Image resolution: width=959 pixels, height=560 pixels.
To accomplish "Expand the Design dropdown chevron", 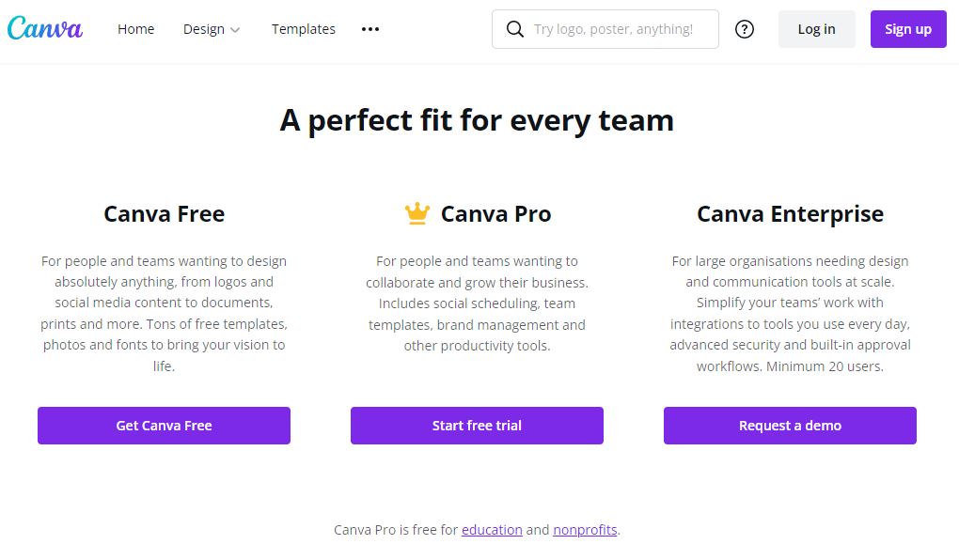I will pos(235,30).
